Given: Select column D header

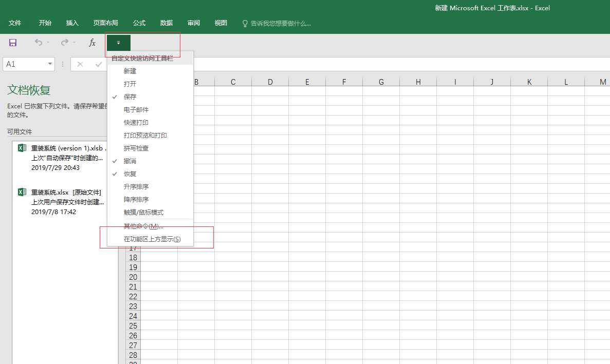Looking at the screenshot, I should [x=270, y=82].
